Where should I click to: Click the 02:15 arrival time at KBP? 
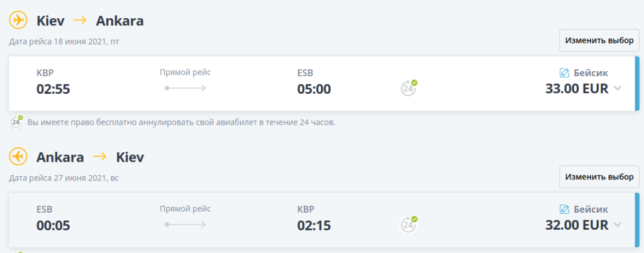tap(314, 225)
